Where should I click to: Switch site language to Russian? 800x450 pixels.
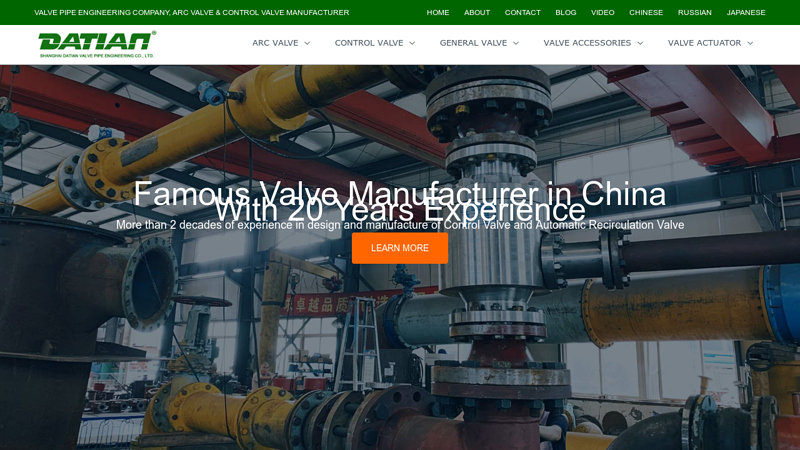[694, 12]
